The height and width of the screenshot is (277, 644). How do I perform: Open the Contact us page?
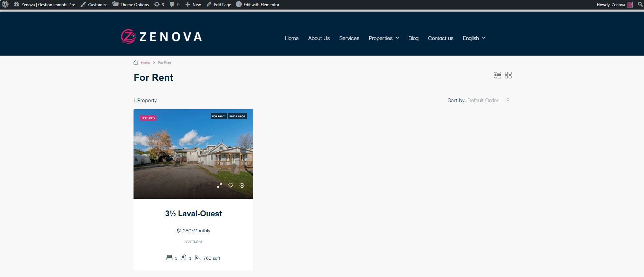[440, 38]
